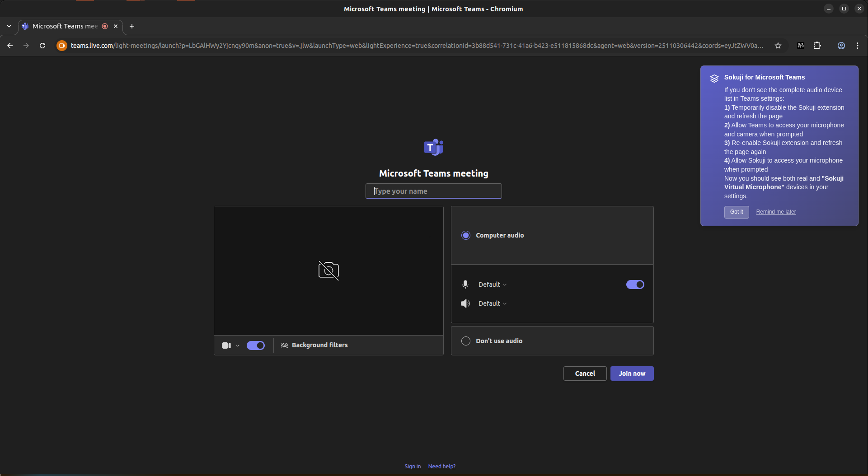Viewport: 868px width, 476px height.
Task: Dismiss Sokuji popup with Got it
Action: click(x=737, y=212)
